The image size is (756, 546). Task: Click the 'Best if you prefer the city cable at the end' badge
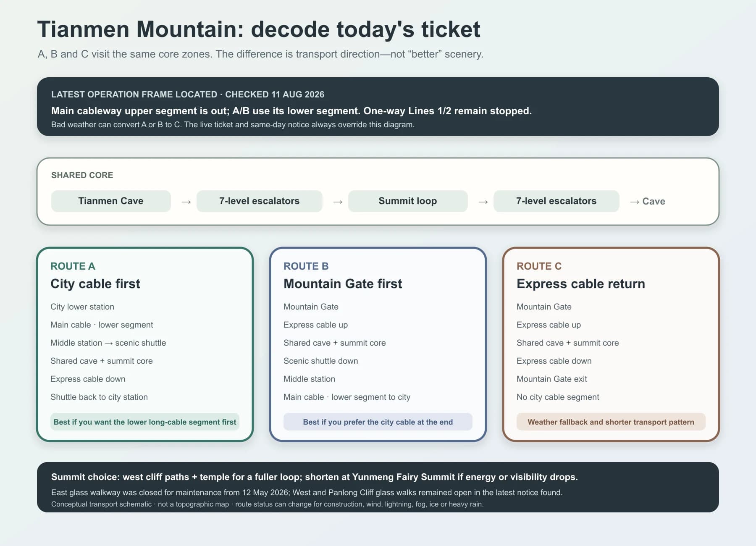click(x=378, y=422)
